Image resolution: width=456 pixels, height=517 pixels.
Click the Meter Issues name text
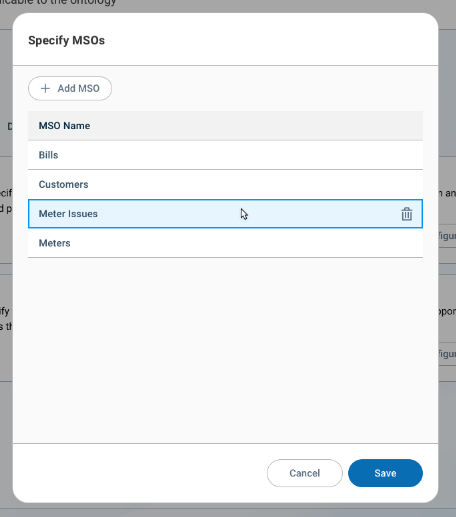tap(68, 214)
